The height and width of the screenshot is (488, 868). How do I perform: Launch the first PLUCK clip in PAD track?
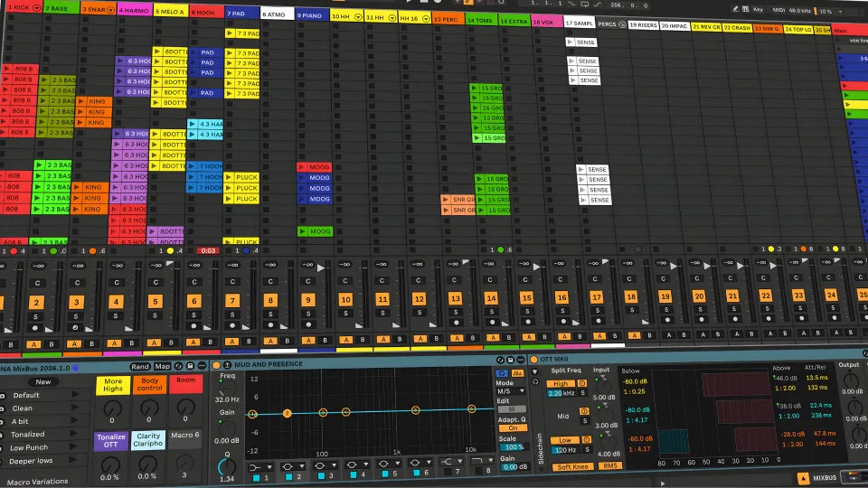pos(229,178)
